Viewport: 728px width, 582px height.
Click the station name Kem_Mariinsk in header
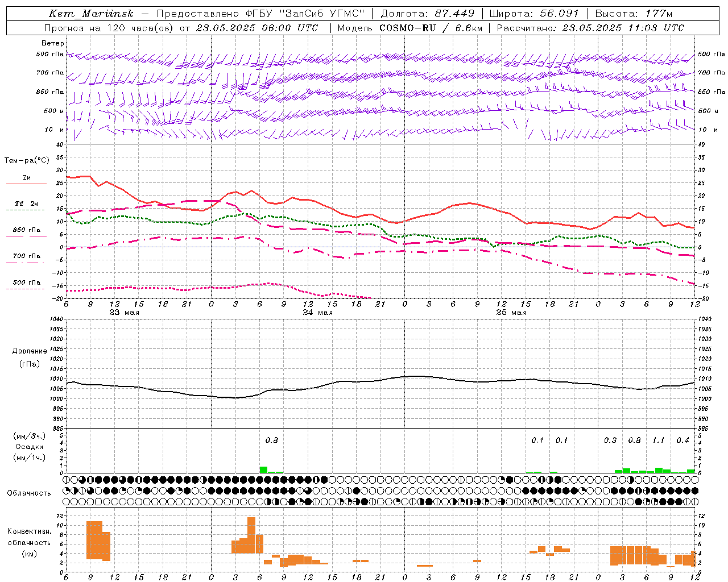(x=91, y=14)
